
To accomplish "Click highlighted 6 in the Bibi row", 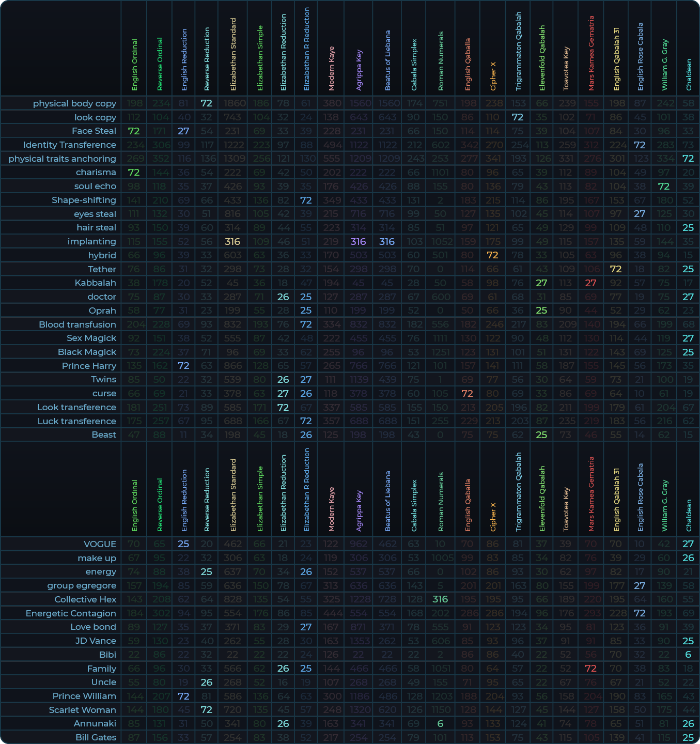I will click(x=688, y=655).
